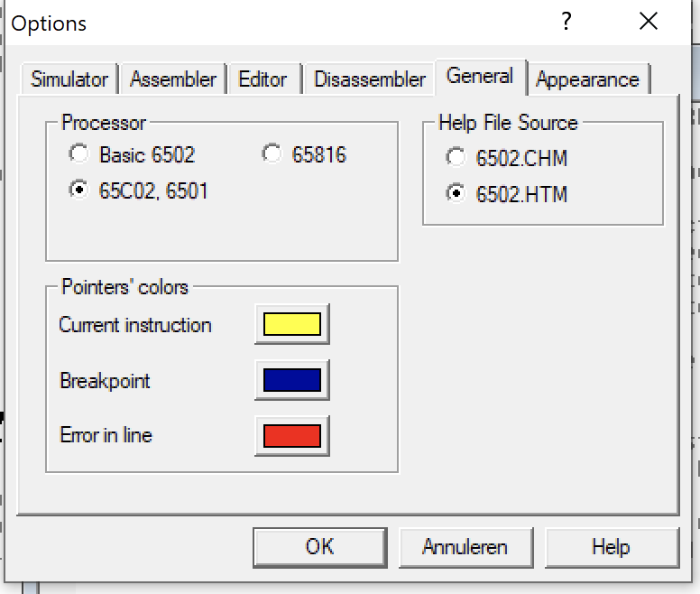This screenshot has height=594, width=700.
Task: Edit the red Error in line color
Action: (x=291, y=435)
